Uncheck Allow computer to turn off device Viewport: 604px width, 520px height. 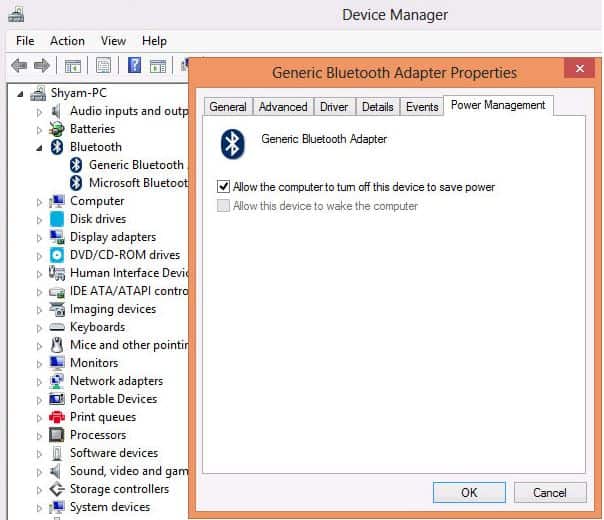pos(223,187)
